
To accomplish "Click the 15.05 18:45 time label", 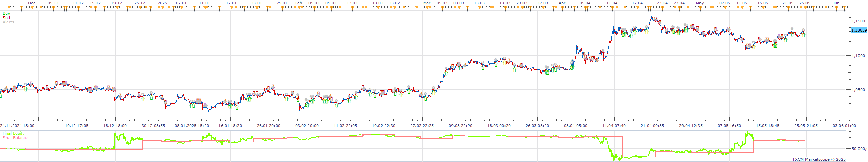I will [x=768, y=126].
